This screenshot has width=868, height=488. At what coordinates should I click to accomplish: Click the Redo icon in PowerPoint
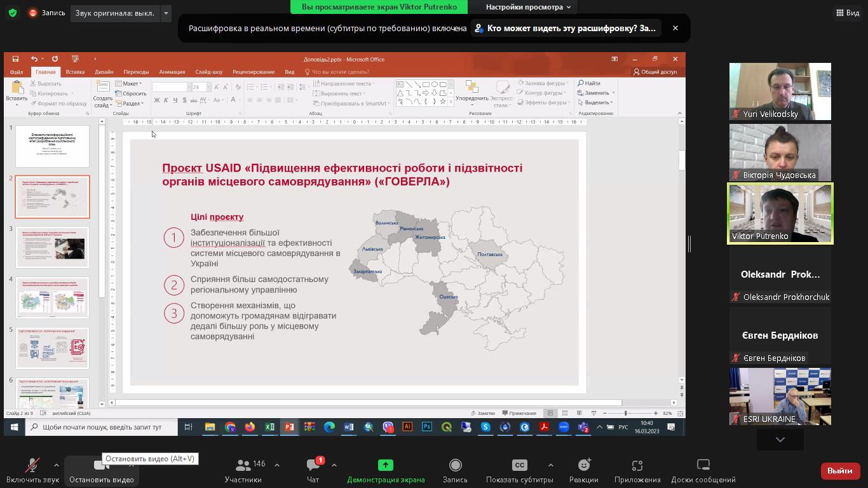[x=55, y=59]
